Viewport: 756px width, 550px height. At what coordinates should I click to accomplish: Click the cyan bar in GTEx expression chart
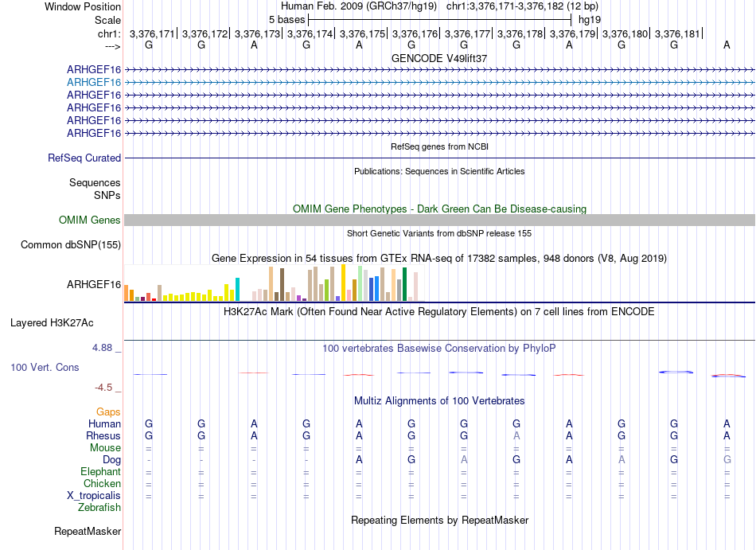point(237,289)
